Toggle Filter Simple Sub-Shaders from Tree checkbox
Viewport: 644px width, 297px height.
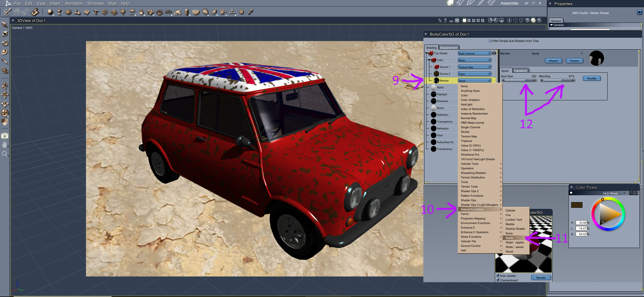coord(490,41)
